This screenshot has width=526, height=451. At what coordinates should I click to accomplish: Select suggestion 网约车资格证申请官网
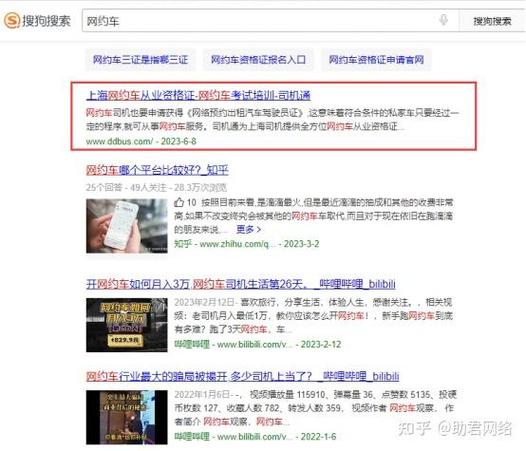click(376, 60)
